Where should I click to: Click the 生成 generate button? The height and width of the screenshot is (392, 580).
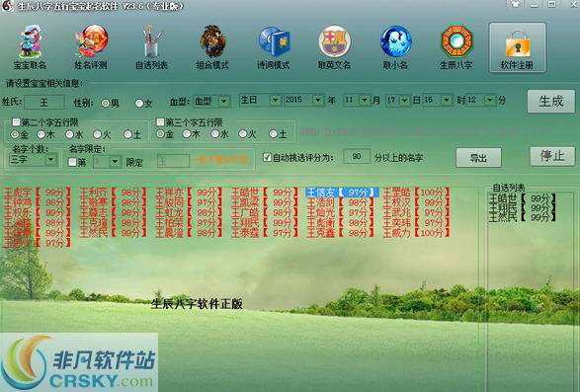point(551,101)
